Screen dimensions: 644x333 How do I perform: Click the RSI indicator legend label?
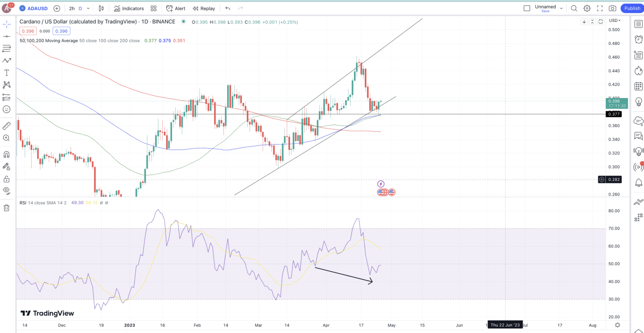point(23,203)
